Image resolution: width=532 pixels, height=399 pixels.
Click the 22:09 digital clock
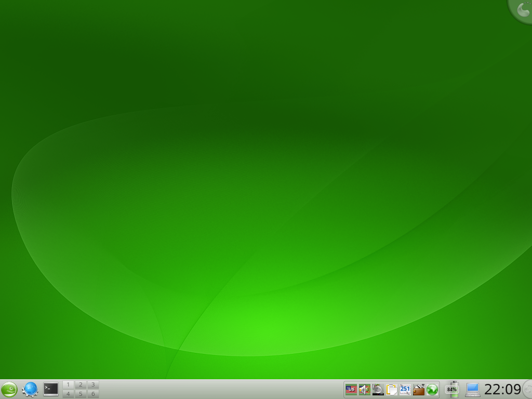pos(502,390)
